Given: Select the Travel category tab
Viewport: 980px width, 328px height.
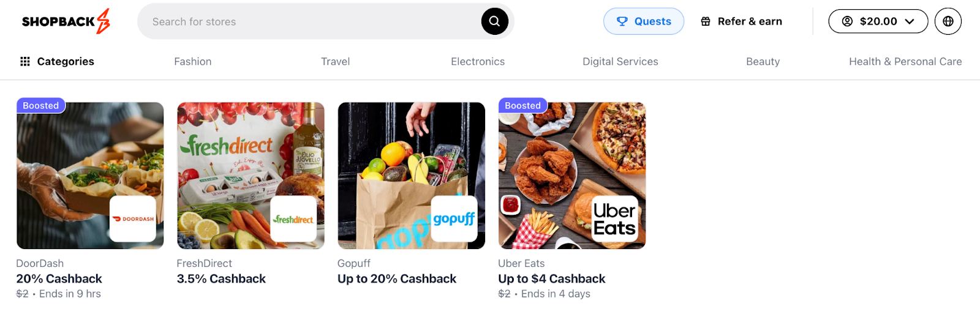Looking at the screenshot, I should (x=336, y=61).
